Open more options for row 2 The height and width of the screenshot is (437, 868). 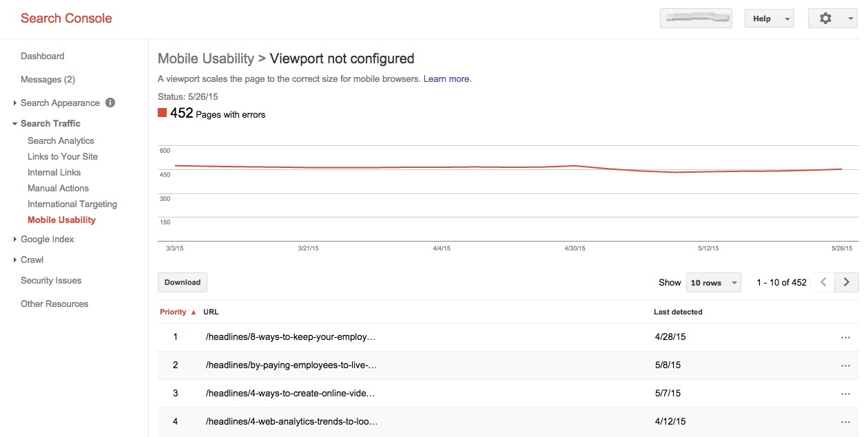coord(845,365)
